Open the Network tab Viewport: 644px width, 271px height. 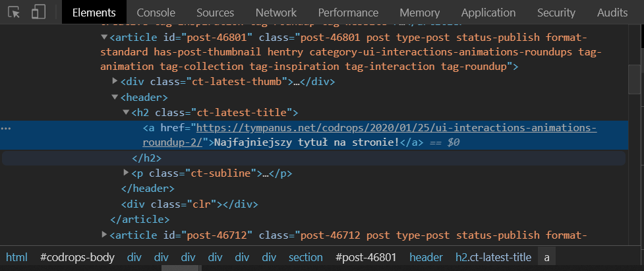[x=276, y=13]
